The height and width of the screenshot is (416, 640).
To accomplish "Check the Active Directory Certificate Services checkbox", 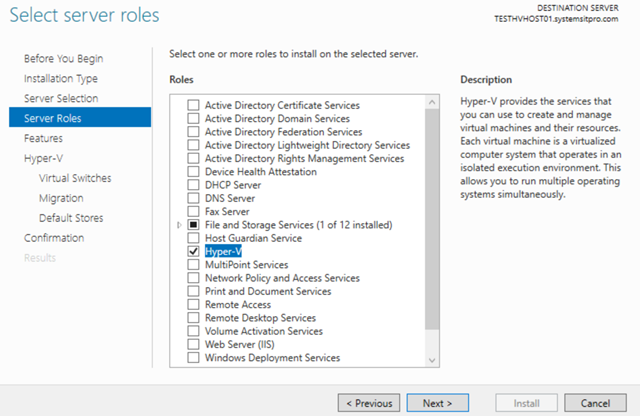I will (193, 105).
